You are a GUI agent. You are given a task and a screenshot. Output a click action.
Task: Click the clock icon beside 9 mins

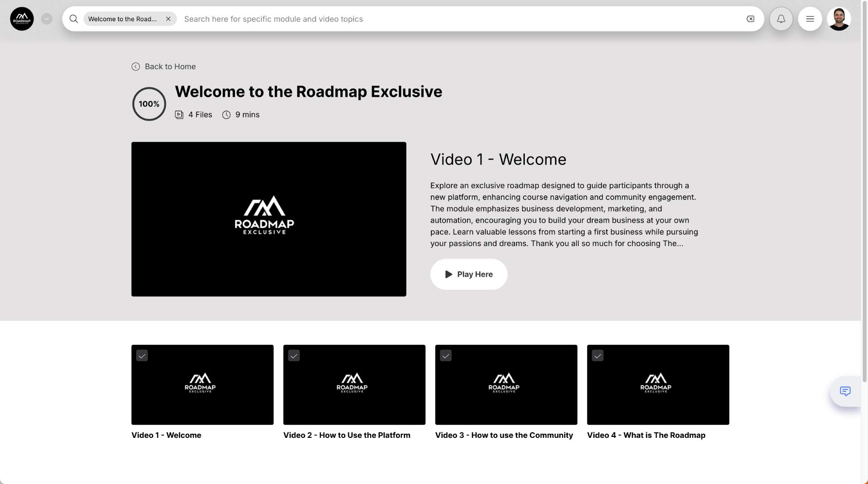coord(226,115)
